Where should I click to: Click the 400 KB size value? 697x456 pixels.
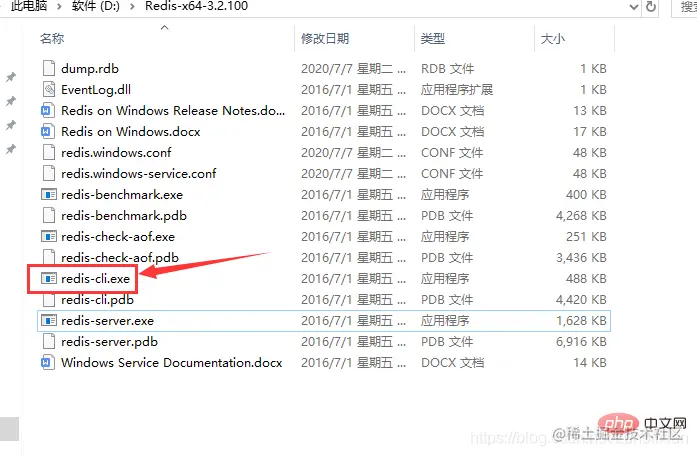[x=586, y=194]
